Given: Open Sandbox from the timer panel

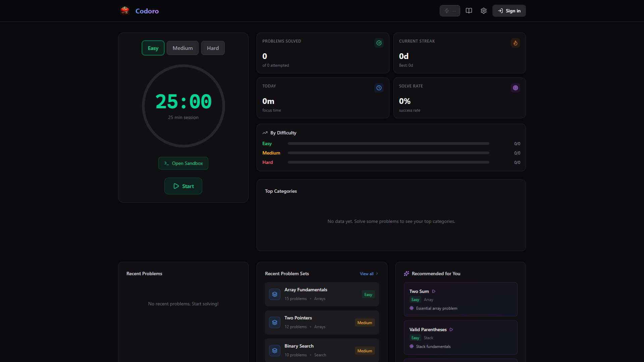Looking at the screenshot, I should (183, 163).
